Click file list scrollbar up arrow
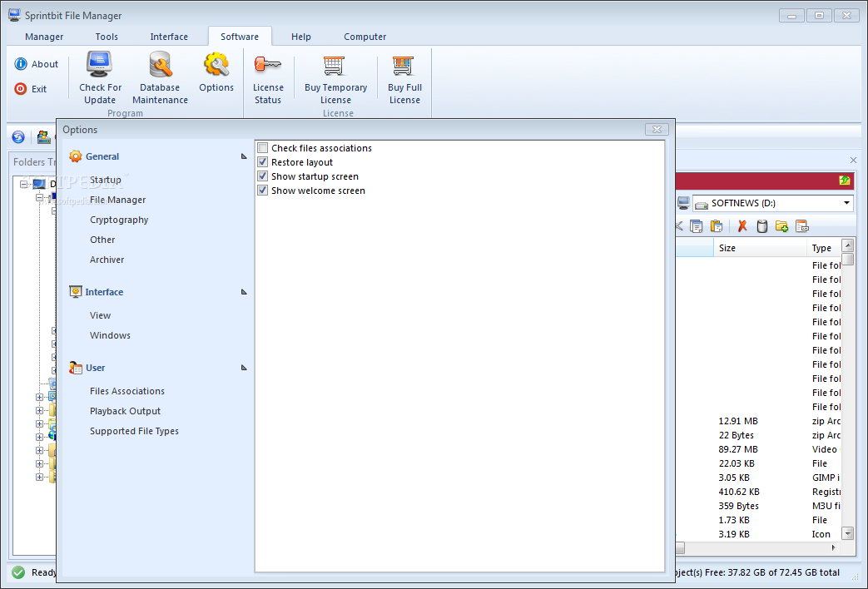The image size is (868, 589). point(847,245)
